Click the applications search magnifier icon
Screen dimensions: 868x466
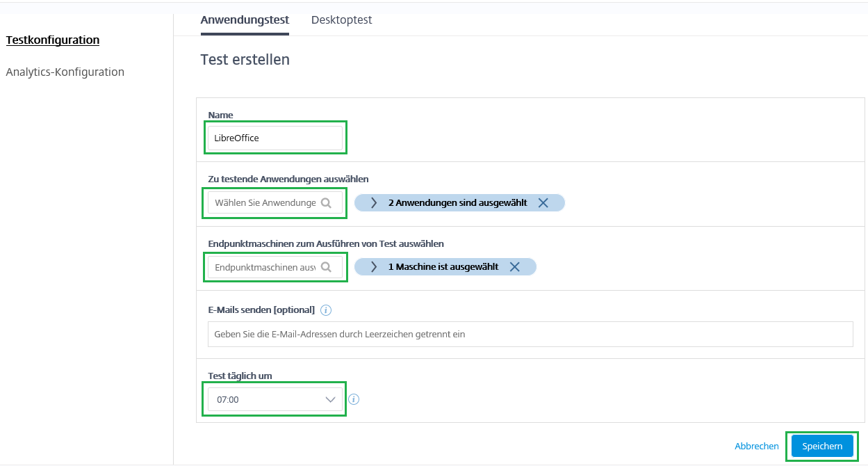(x=327, y=202)
